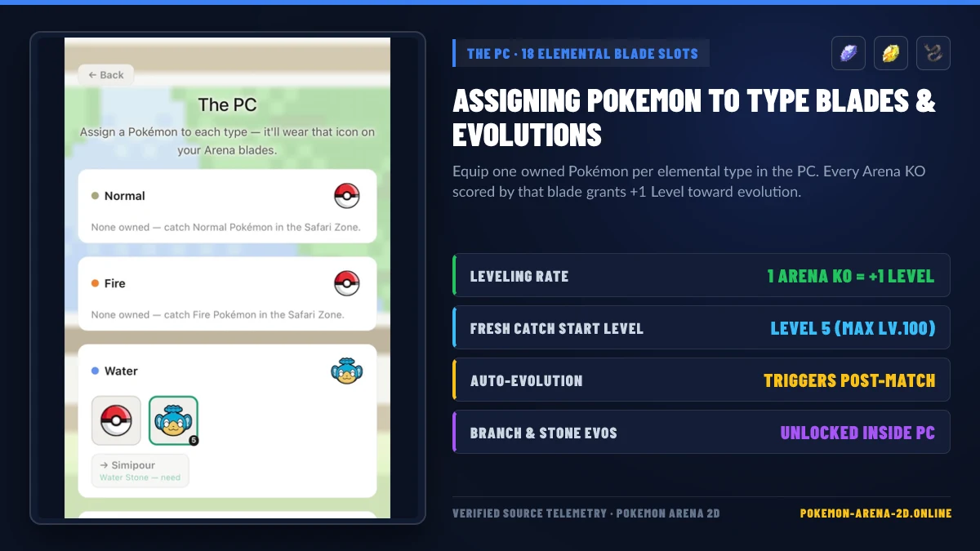This screenshot has height=551, width=980.
Task: Click the Panpour icon in Water card header
Action: click(x=347, y=371)
